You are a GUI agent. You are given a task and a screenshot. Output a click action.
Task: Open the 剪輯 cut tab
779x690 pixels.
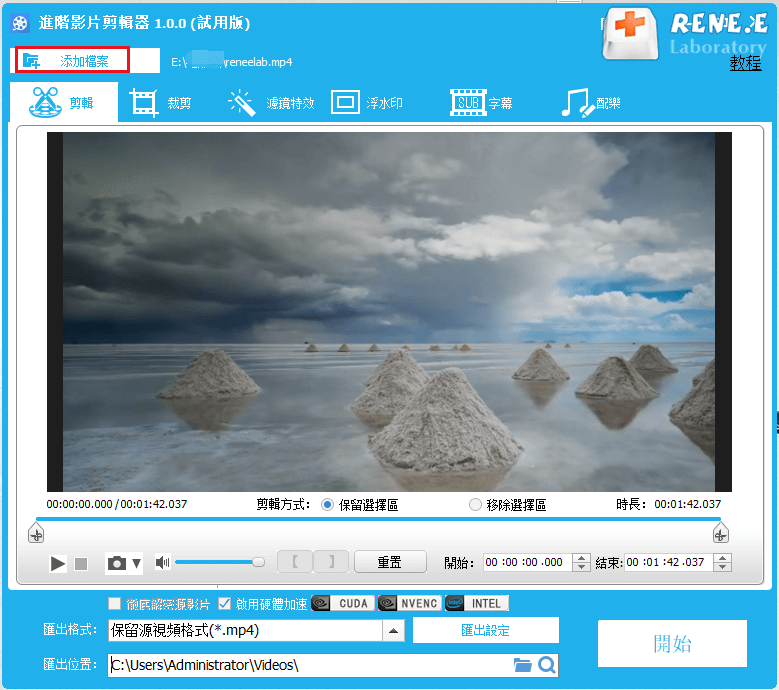pyautogui.click(x=64, y=102)
